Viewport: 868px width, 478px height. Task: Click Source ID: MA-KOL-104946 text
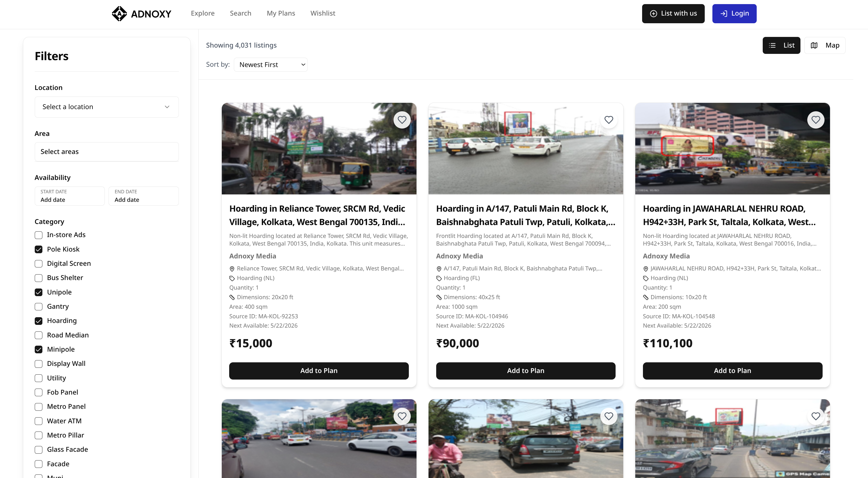pyautogui.click(x=472, y=316)
